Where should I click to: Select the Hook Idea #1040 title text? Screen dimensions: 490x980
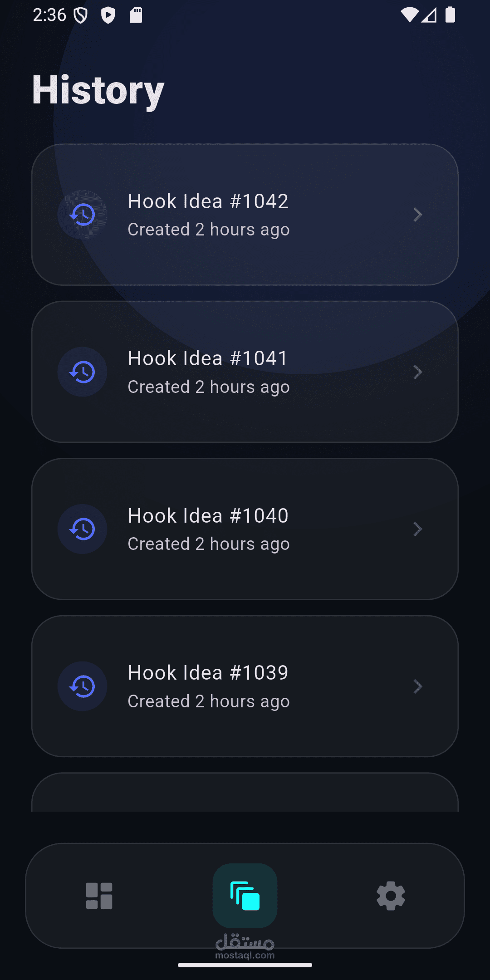pyautogui.click(x=208, y=515)
